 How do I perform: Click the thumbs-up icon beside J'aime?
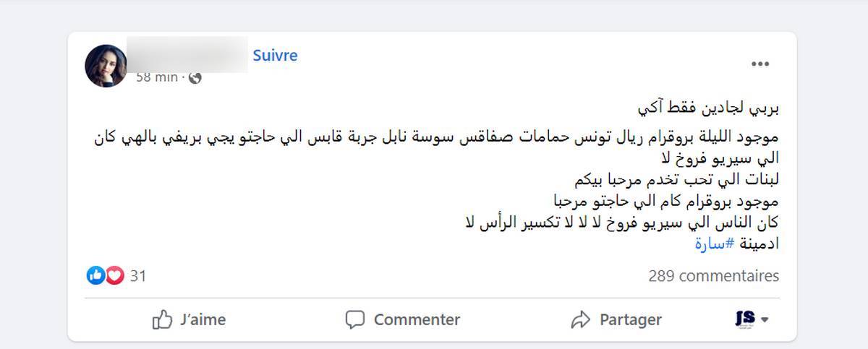click(x=163, y=319)
